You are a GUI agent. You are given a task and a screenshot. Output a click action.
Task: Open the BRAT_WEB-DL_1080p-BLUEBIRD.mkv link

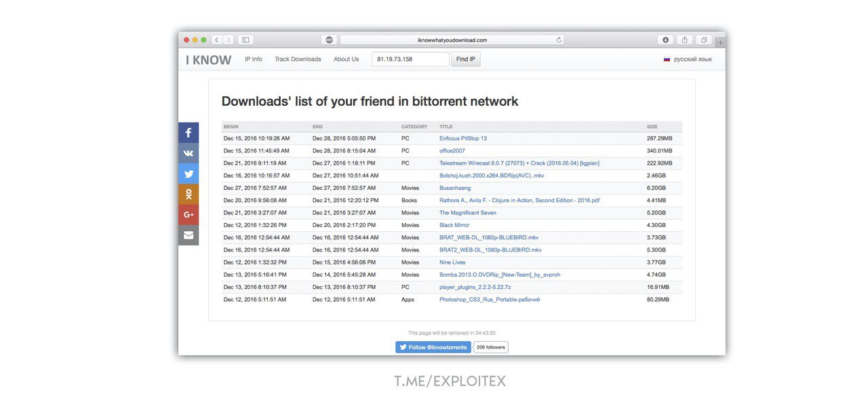pos(489,237)
